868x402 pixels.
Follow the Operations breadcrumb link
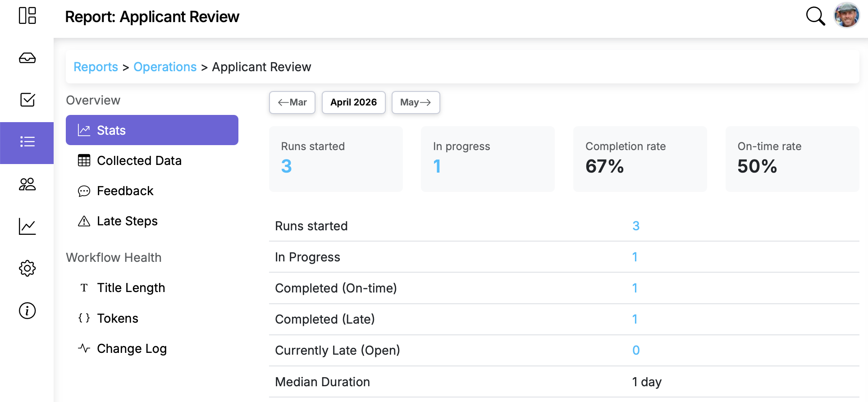point(165,67)
